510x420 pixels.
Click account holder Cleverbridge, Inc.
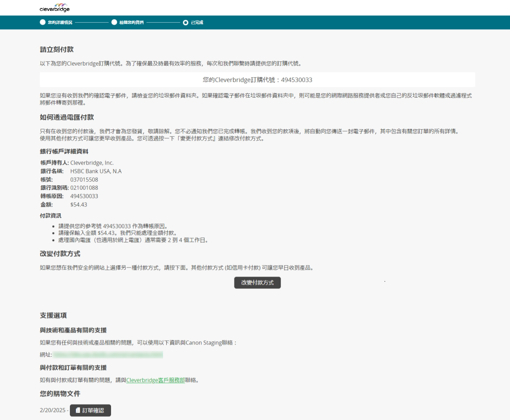(92, 163)
